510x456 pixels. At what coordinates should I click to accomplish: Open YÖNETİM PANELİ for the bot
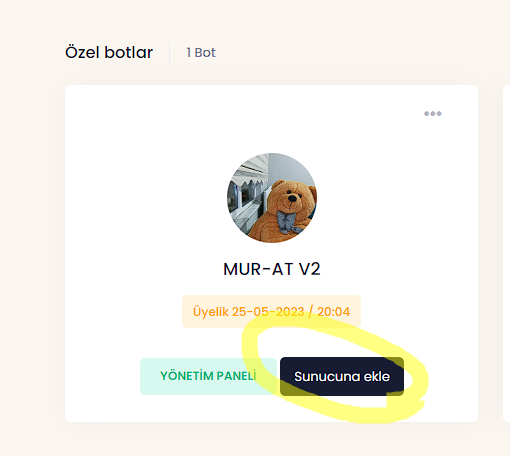[x=208, y=376]
